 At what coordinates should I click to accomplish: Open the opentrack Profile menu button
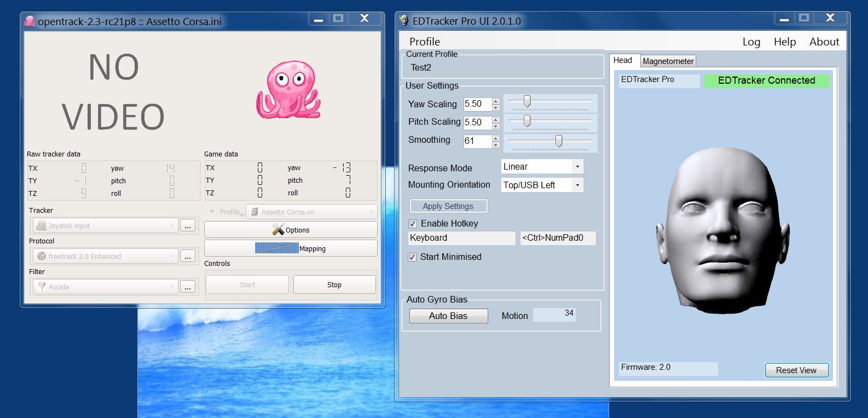[x=226, y=212]
